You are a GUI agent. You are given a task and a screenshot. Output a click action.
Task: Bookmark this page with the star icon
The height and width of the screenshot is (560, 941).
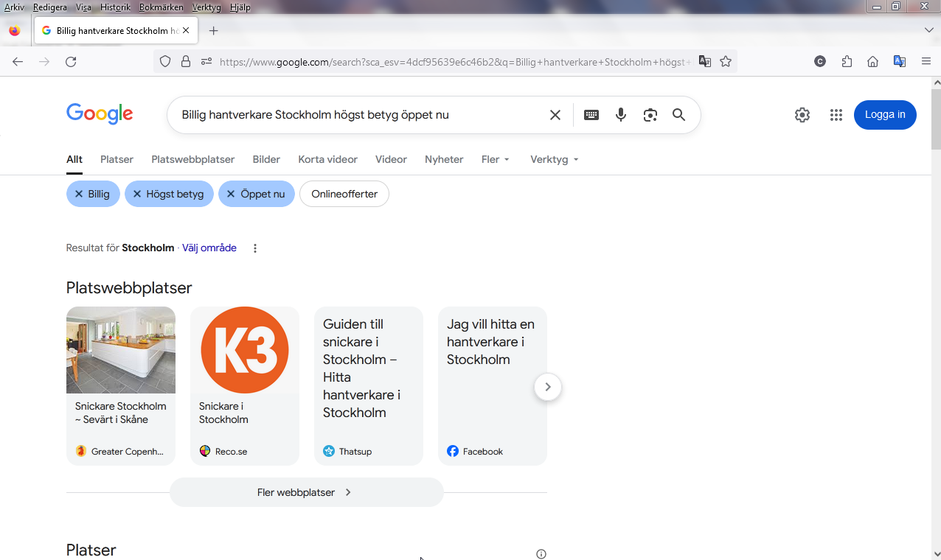[726, 62]
